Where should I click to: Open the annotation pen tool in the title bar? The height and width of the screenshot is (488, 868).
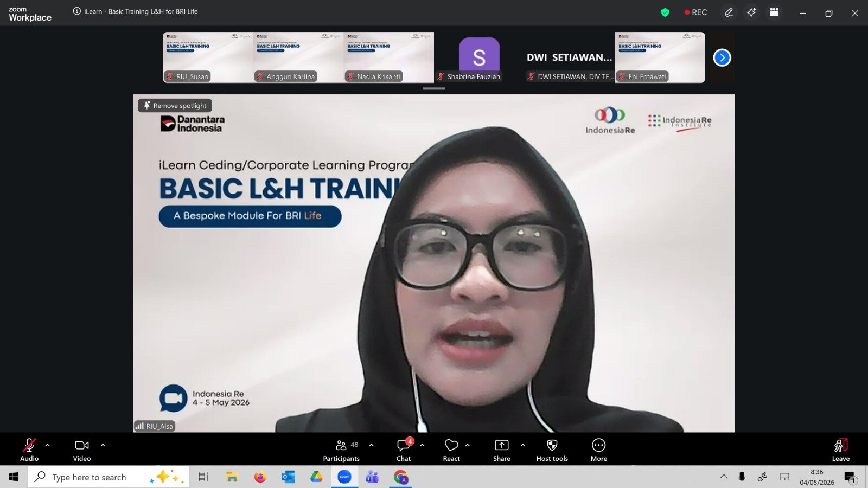coord(729,12)
